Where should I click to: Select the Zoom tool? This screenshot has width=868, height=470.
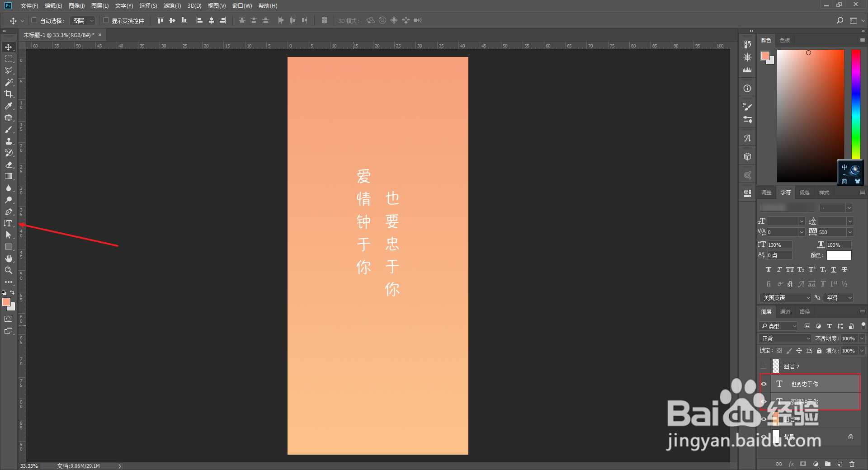8,270
